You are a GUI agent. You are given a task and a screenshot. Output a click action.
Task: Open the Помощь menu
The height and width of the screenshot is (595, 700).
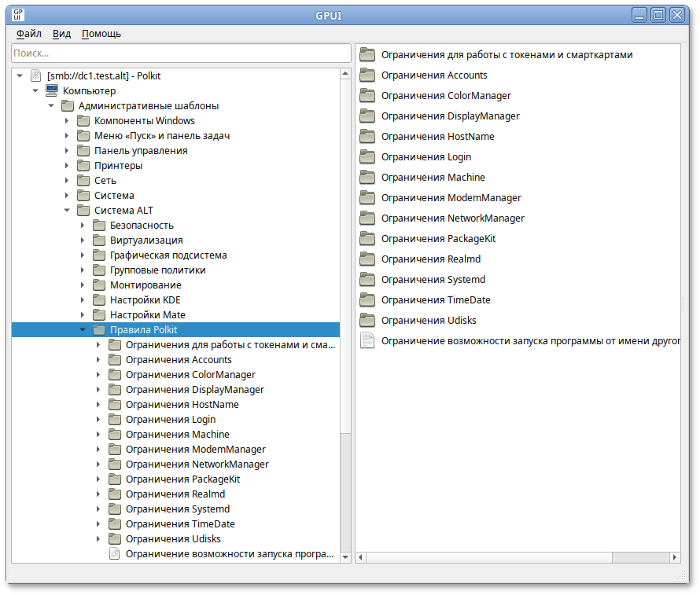[x=101, y=34]
